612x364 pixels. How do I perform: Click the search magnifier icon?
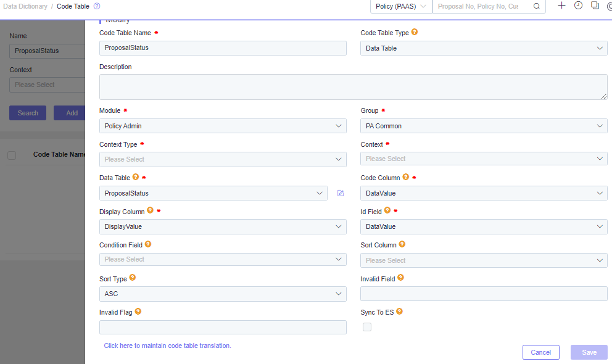tap(537, 6)
